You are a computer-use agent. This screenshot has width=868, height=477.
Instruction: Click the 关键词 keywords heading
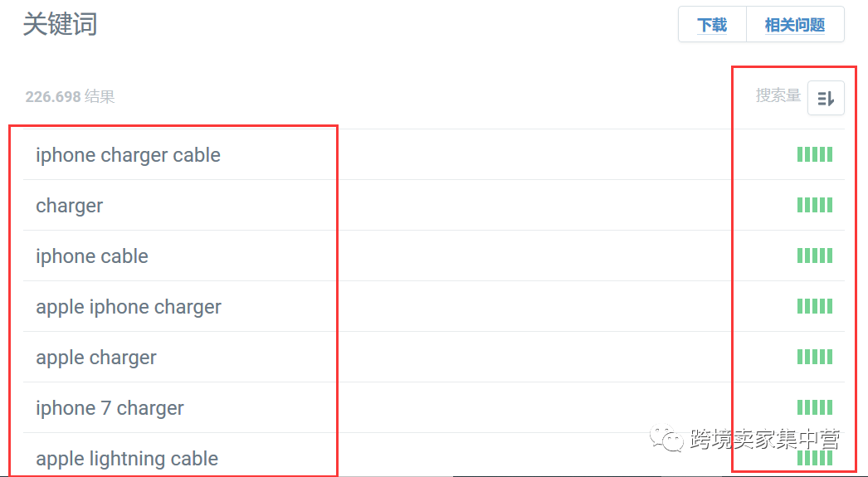pyautogui.click(x=60, y=24)
